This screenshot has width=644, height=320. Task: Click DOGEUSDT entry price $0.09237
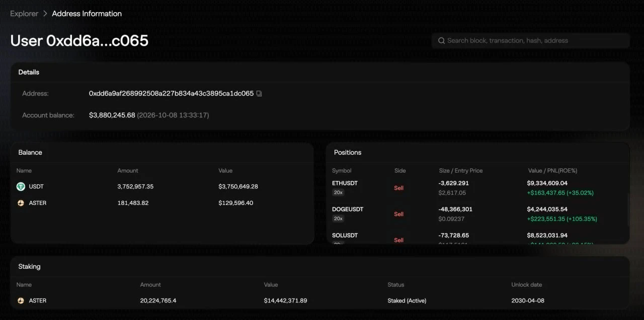click(x=451, y=219)
